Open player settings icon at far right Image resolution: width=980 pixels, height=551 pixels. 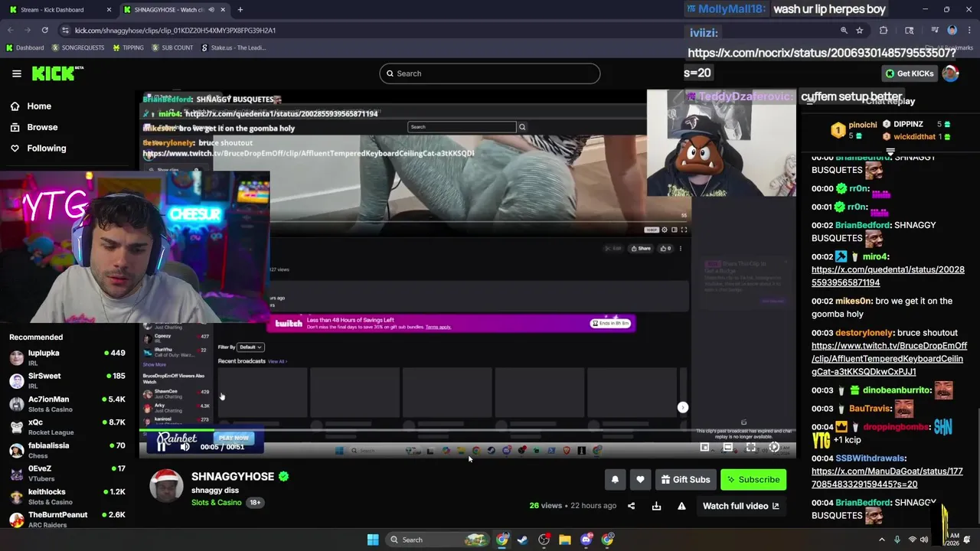tap(774, 447)
